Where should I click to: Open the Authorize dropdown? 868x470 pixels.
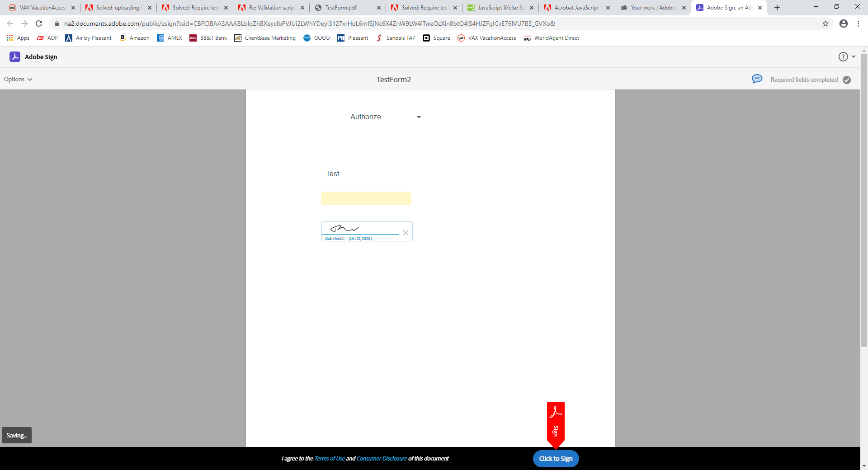[385, 117]
